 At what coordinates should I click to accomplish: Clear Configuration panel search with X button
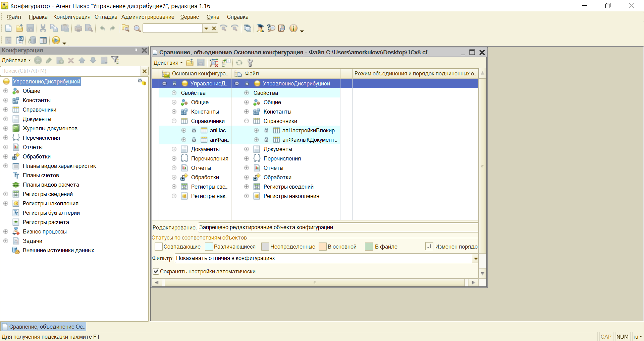(x=145, y=71)
